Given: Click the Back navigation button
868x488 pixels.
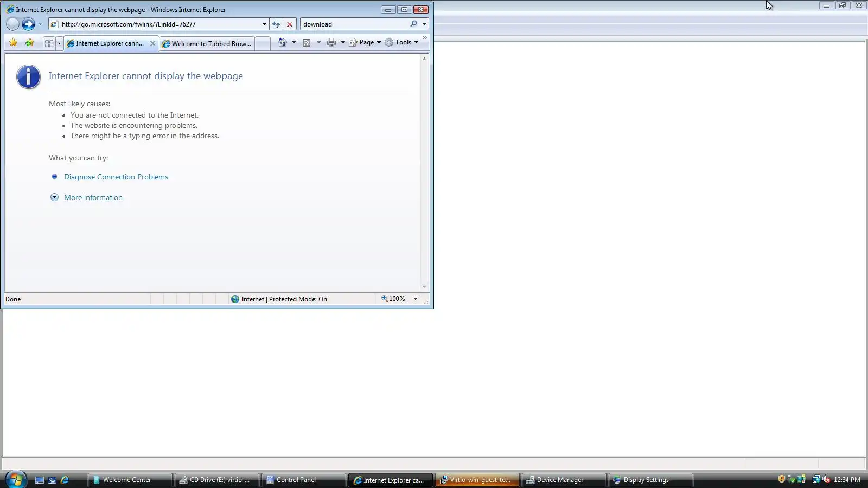Looking at the screenshot, I should pos(12,24).
